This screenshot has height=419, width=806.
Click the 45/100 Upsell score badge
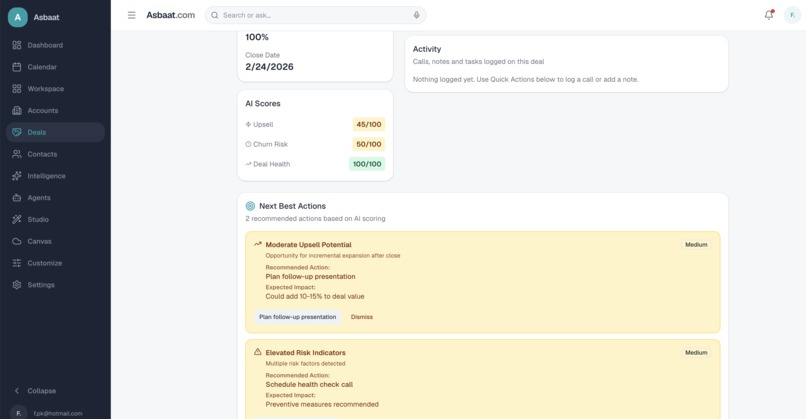pyautogui.click(x=369, y=124)
